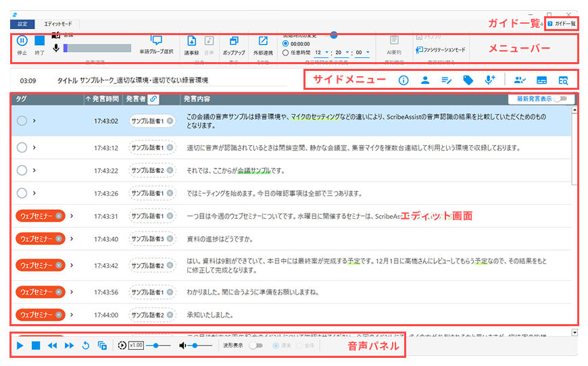Expand the 17:43:42 row chevron

tap(72, 265)
